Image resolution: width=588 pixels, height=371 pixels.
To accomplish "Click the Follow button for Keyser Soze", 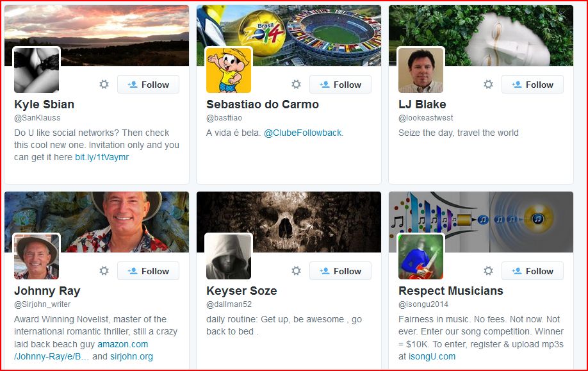I will (x=340, y=271).
